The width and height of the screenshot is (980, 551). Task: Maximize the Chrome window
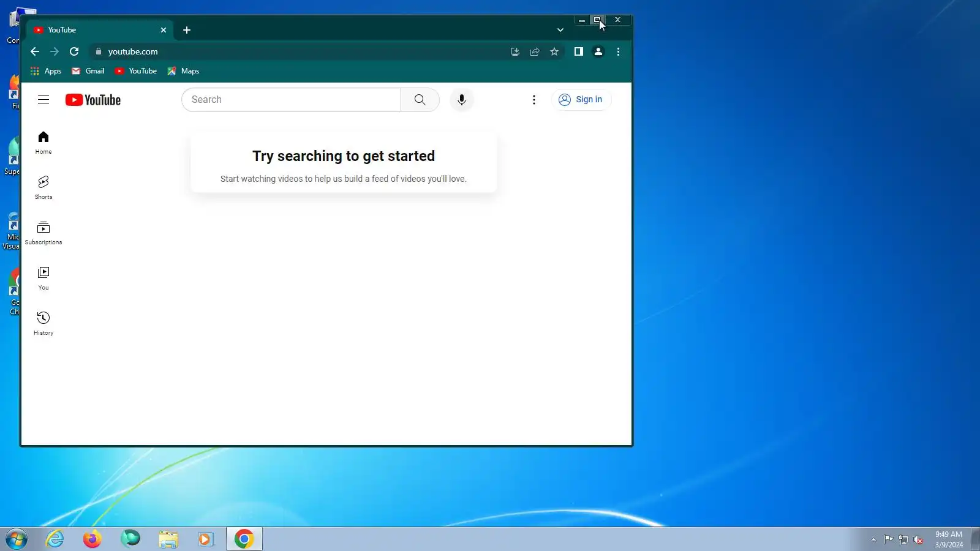(x=598, y=20)
